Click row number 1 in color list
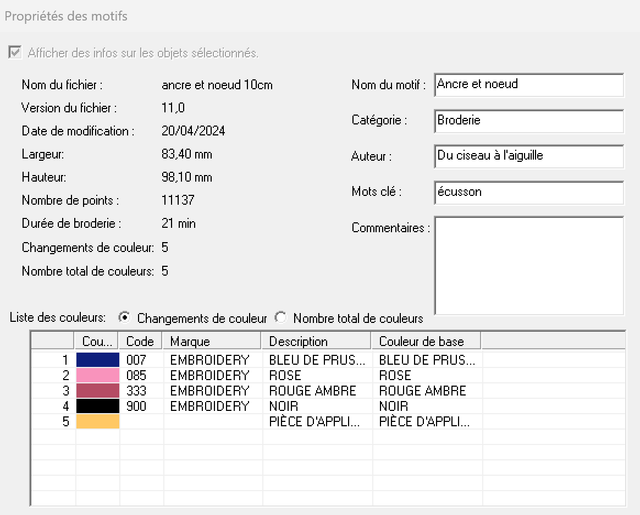The height and width of the screenshot is (515, 640). tap(65, 360)
